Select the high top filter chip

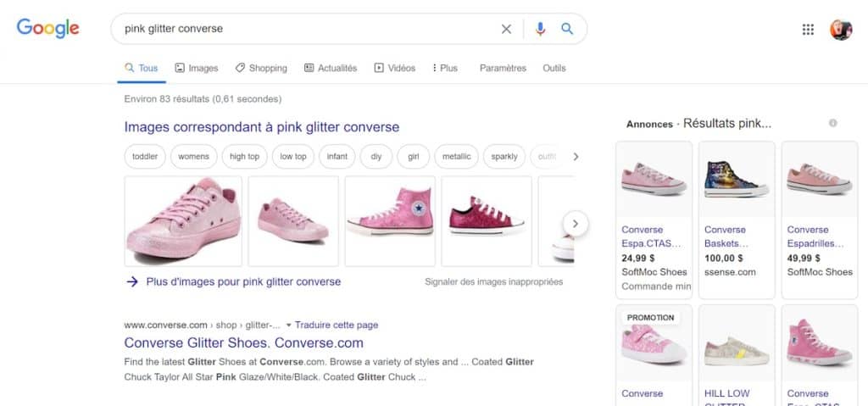(x=244, y=157)
